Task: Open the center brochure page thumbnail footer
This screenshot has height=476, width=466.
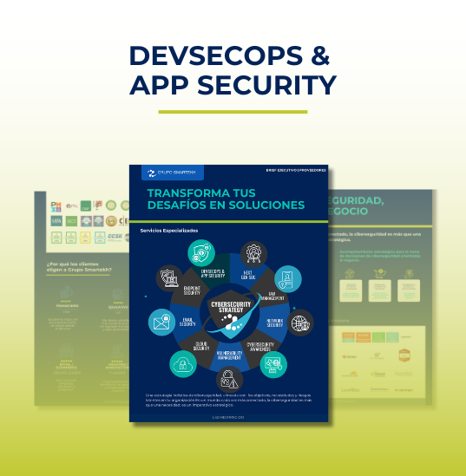Action: tap(228, 418)
